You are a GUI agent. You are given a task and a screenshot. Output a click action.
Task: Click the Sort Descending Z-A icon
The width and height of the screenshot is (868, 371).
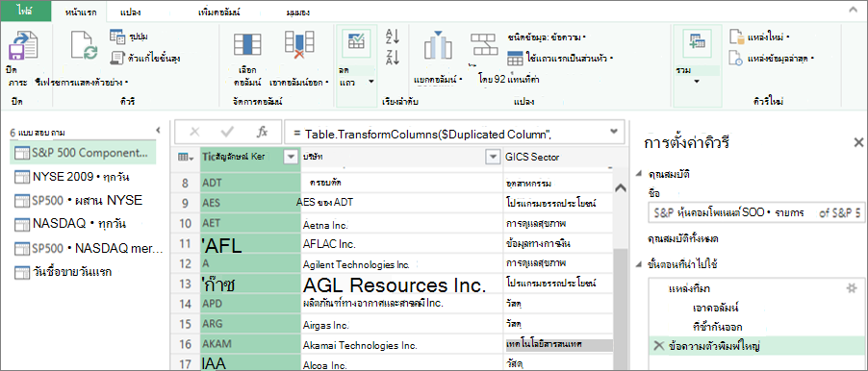point(393,58)
